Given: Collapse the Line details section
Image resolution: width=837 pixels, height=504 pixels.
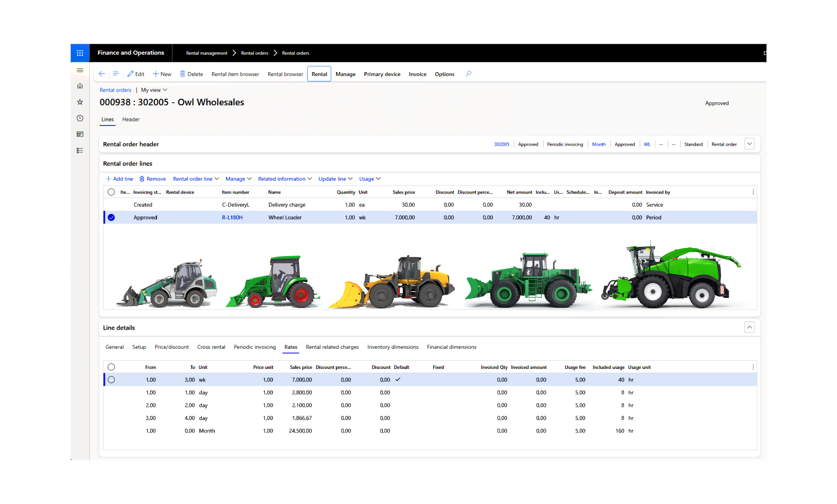Looking at the screenshot, I should click(x=749, y=328).
